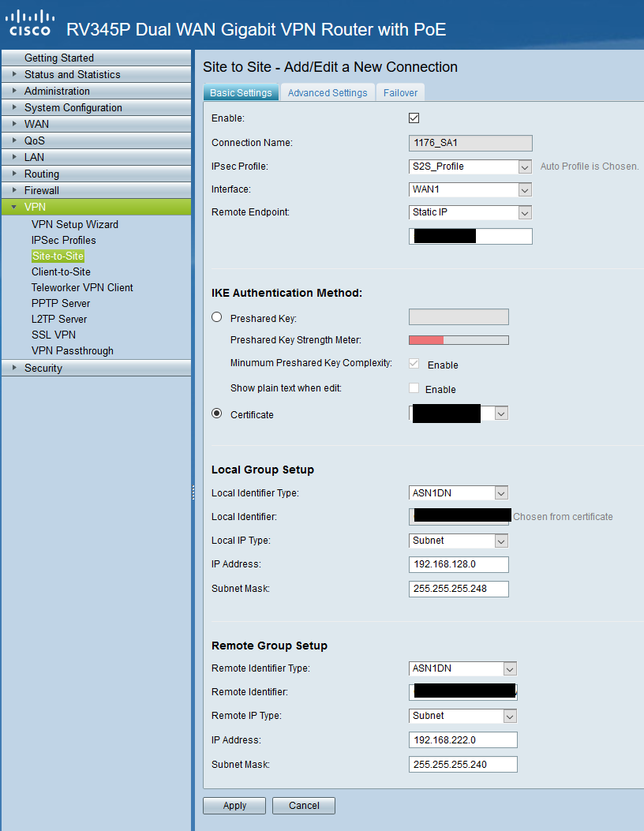Select IPSec Profiles in the sidebar
The width and height of the screenshot is (644, 831).
[x=62, y=240]
